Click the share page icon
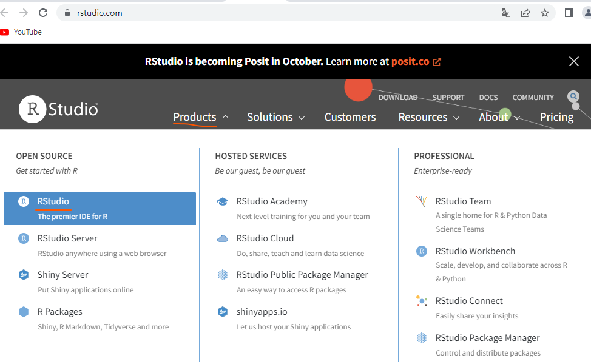591x364 pixels. pyautogui.click(x=525, y=13)
